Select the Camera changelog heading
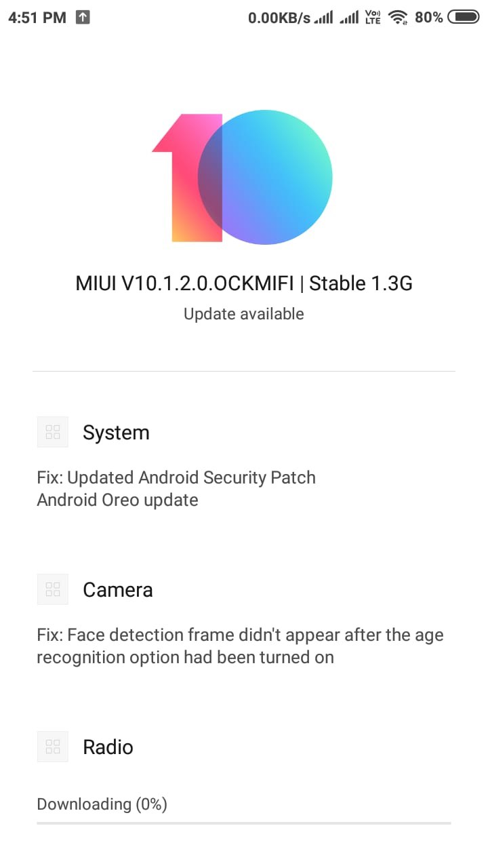The height and width of the screenshot is (868, 488). [117, 590]
